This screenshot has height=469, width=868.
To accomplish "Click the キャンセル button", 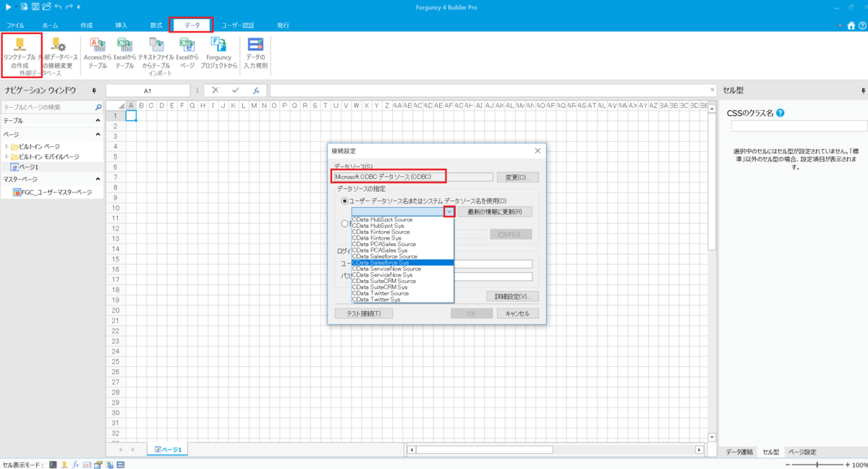I will pos(517,313).
